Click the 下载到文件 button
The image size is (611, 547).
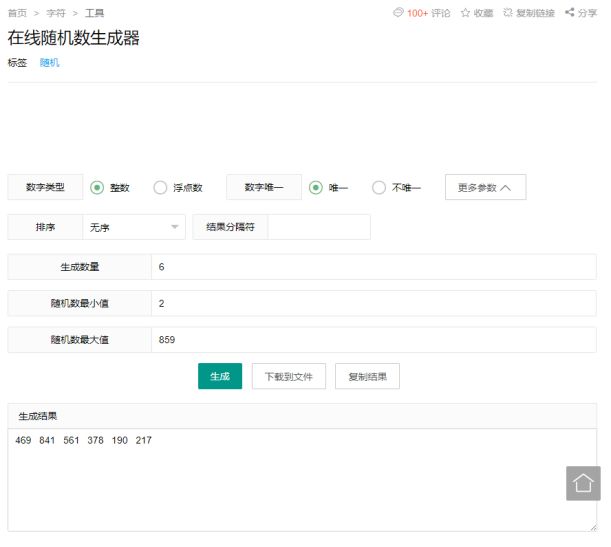[289, 376]
